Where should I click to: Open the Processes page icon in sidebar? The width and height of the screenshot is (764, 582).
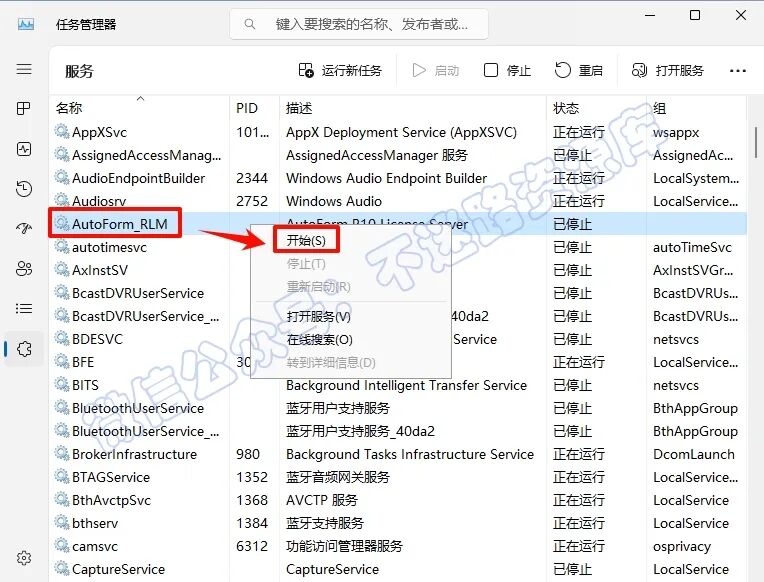point(23,108)
